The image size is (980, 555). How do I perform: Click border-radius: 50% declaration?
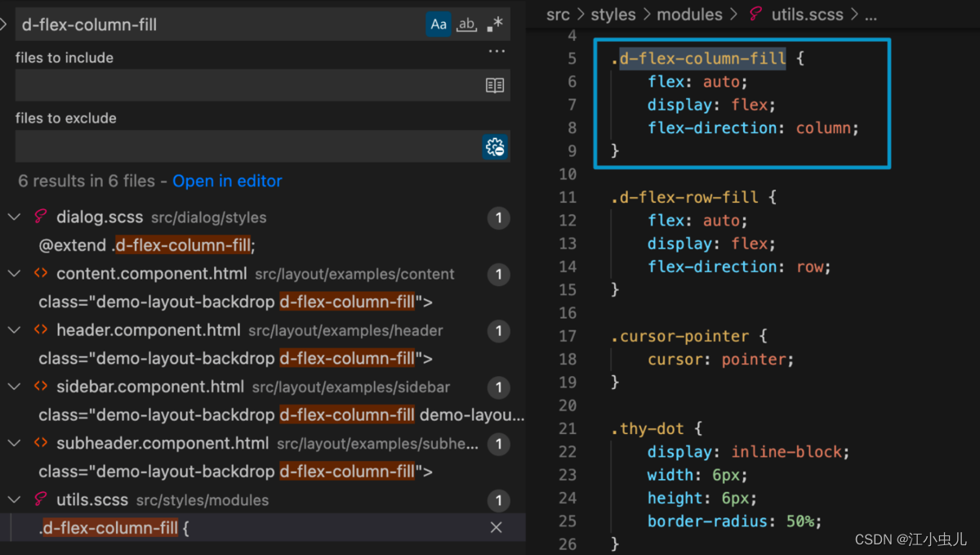(735, 521)
